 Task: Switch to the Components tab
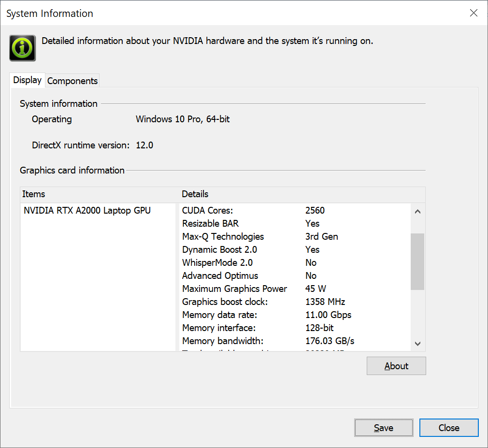pyautogui.click(x=72, y=81)
